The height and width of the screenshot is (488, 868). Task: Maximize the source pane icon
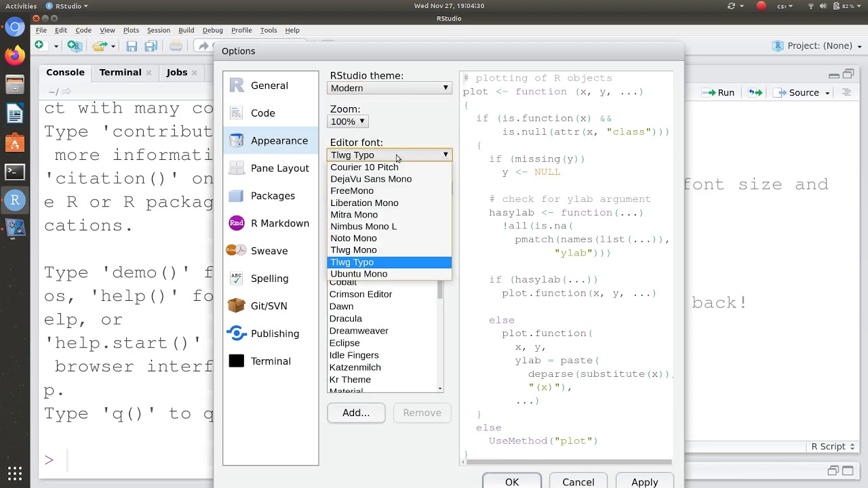pos(850,75)
